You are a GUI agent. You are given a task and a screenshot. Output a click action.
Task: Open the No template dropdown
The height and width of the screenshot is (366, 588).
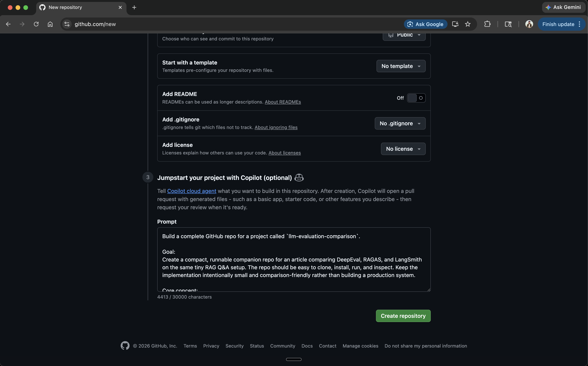pos(401,66)
